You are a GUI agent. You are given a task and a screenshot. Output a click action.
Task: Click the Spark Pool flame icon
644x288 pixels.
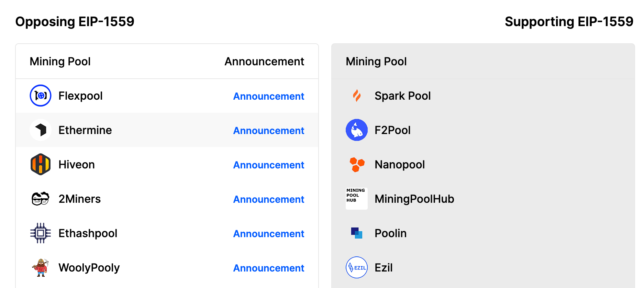click(357, 96)
